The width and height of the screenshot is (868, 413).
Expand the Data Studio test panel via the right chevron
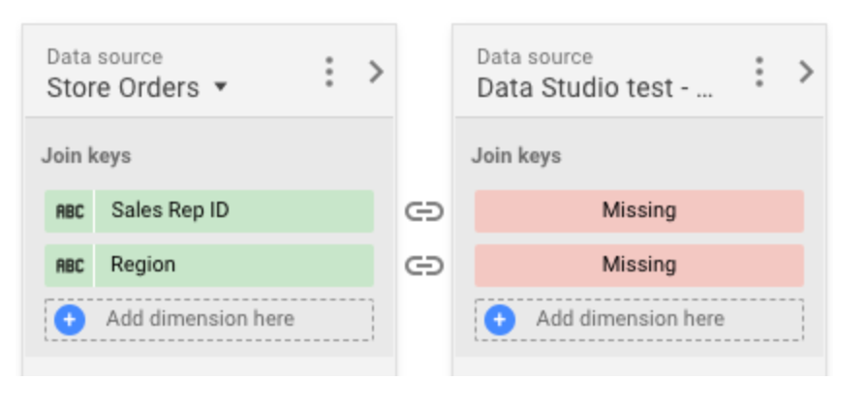point(805,72)
